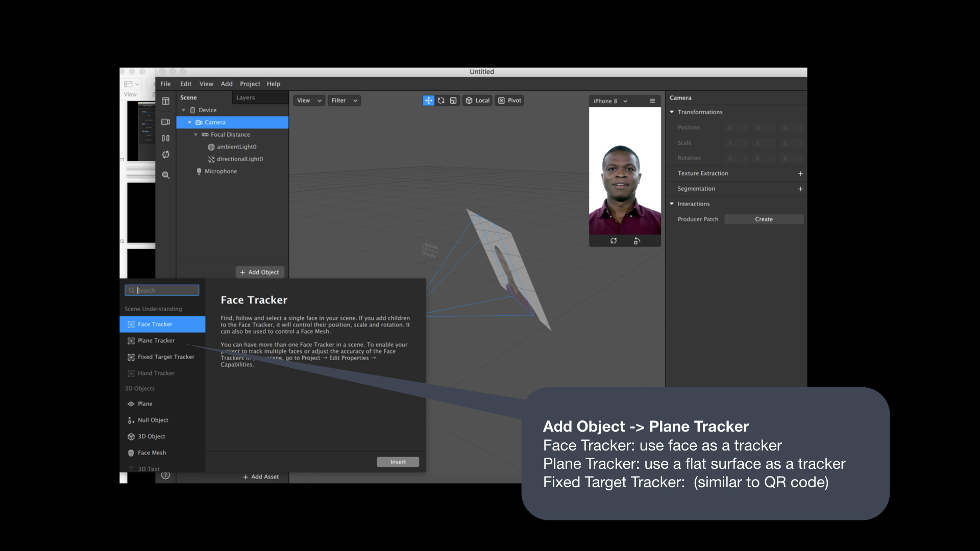980x551 pixels.
Task: Select the rotate manipulator tool
Action: click(x=441, y=101)
